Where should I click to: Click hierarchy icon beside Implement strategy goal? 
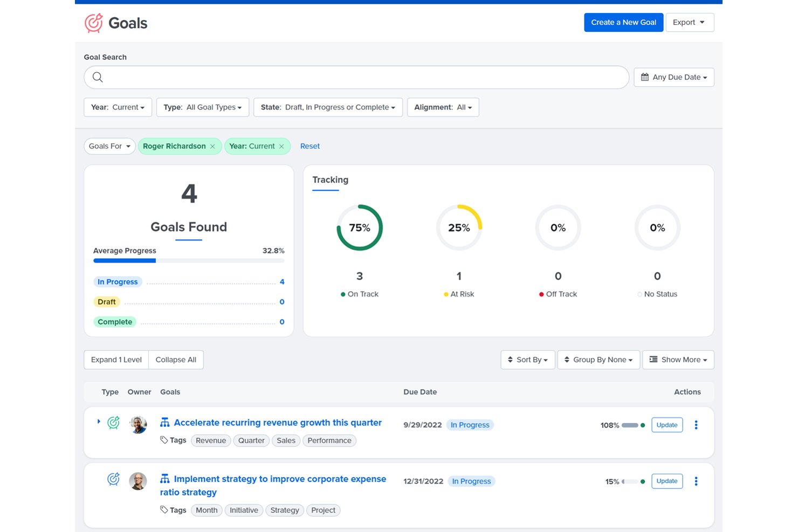coord(165,479)
